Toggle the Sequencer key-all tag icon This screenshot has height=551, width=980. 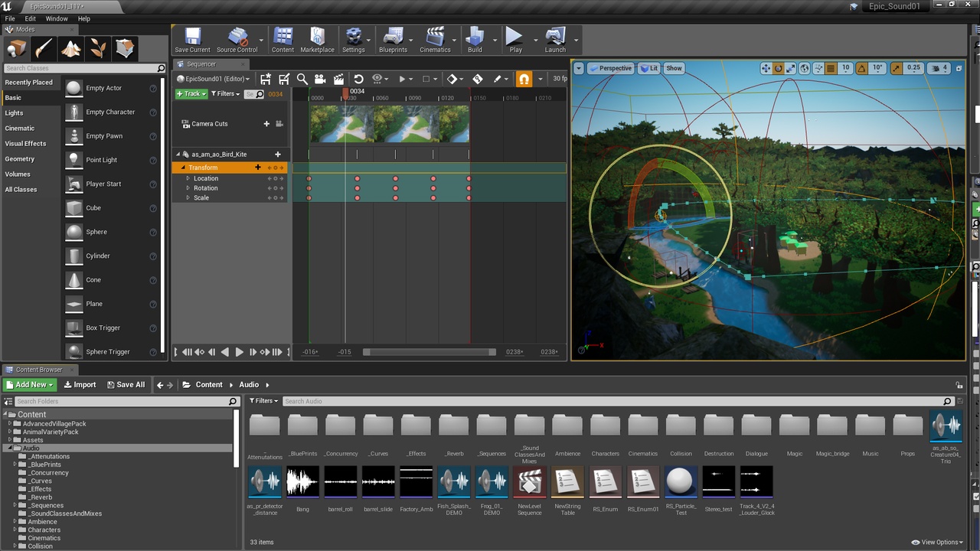(478, 79)
